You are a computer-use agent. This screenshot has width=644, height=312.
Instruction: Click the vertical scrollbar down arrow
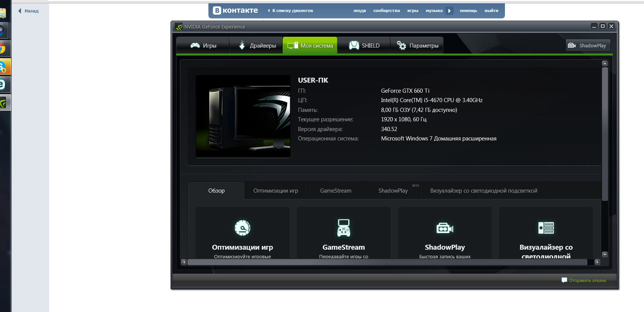tap(605, 255)
